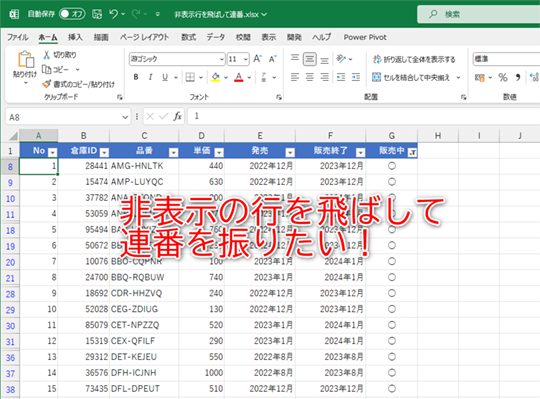Click the Save icon in title bar

tap(97, 14)
